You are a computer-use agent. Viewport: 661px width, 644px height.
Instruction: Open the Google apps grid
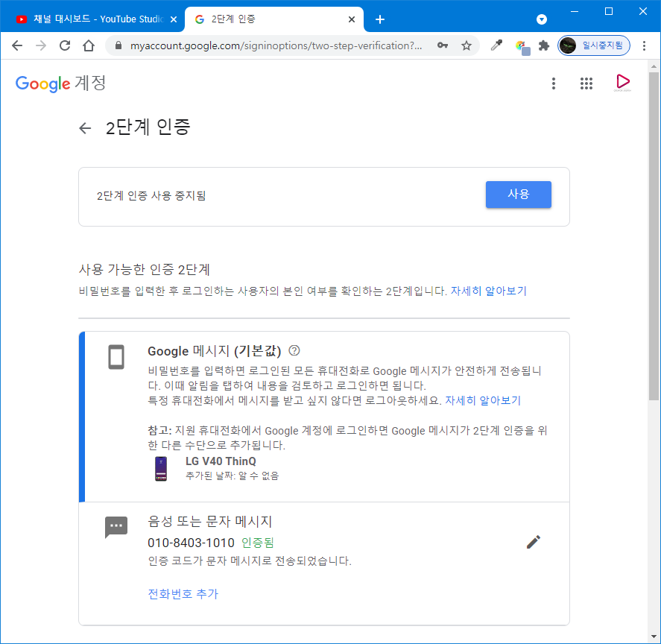coord(586,83)
